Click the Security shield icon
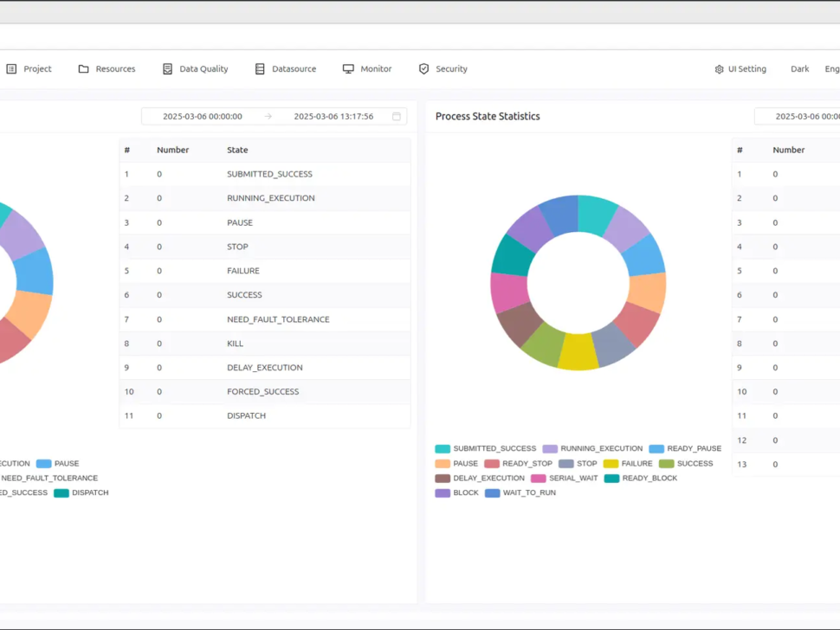The image size is (840, 630). pos(423,69)
